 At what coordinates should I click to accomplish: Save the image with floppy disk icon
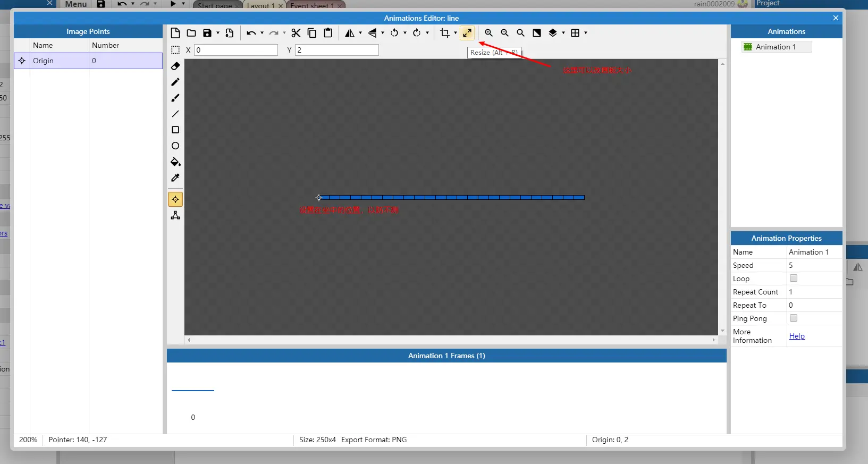(207, 33)
